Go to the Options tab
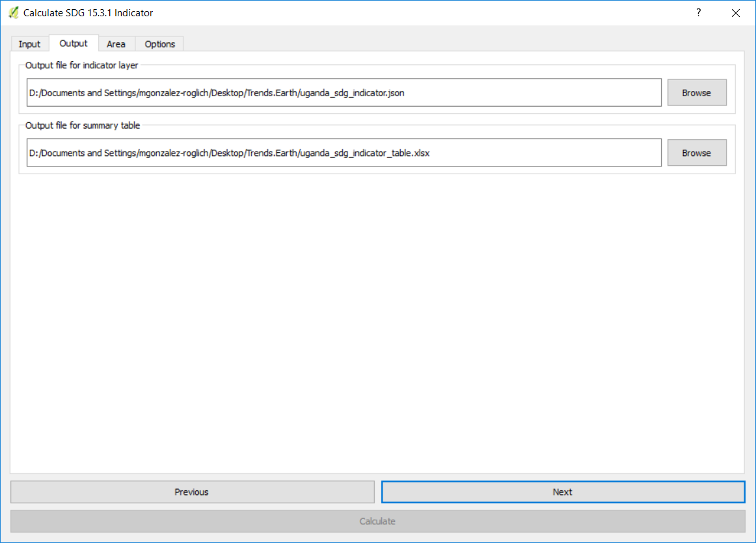The height and width of the screenshot is (543, 756). pos(160,44)
